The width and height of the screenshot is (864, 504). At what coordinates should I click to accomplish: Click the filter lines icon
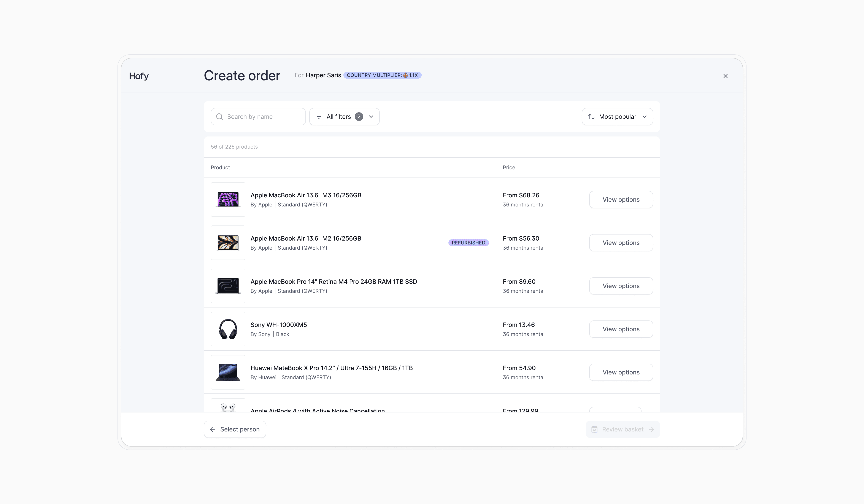(x=319, y=117)
